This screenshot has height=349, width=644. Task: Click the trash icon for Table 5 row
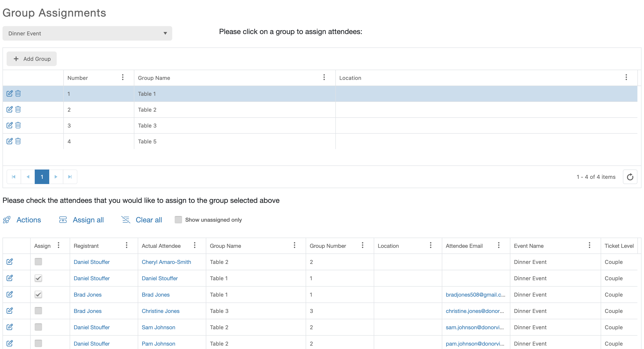(18, 141)
